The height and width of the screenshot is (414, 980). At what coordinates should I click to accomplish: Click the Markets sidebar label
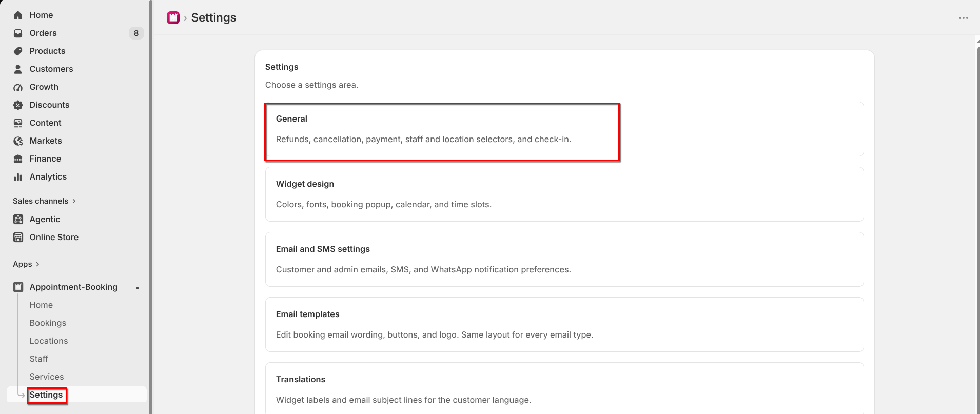[46, 141]
